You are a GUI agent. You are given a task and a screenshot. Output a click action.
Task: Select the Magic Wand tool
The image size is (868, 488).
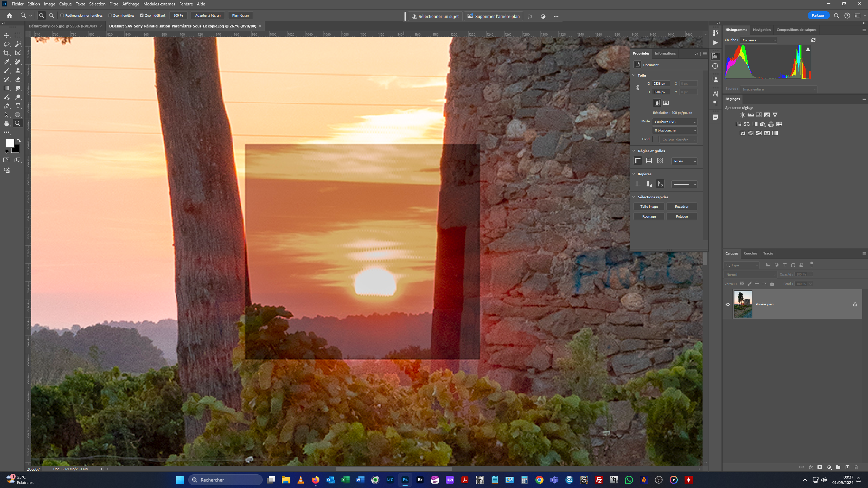click(x=18, y=44)
